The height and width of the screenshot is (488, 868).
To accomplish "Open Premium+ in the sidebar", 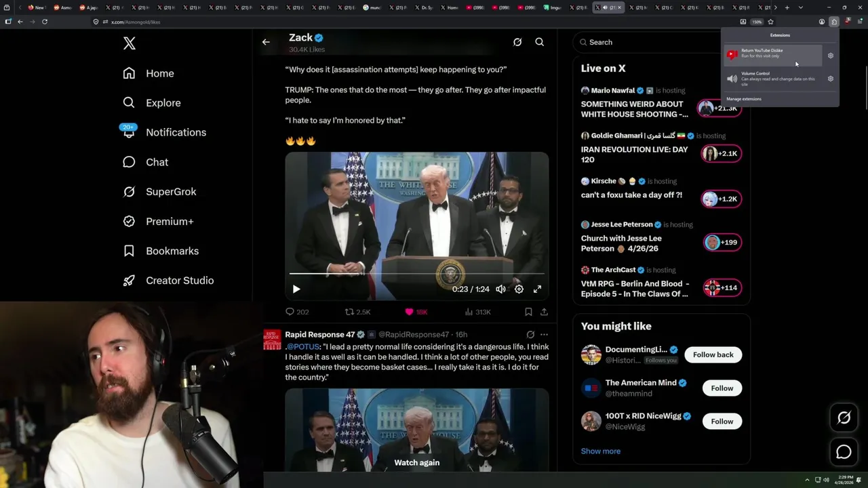I will (x=158, y=221).
